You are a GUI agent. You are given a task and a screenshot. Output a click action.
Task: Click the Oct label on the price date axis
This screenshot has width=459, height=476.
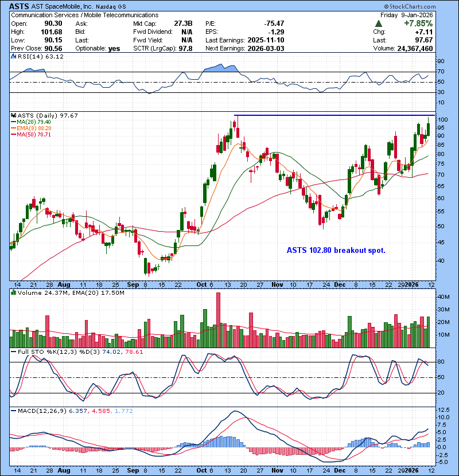[x=201, y=285]
